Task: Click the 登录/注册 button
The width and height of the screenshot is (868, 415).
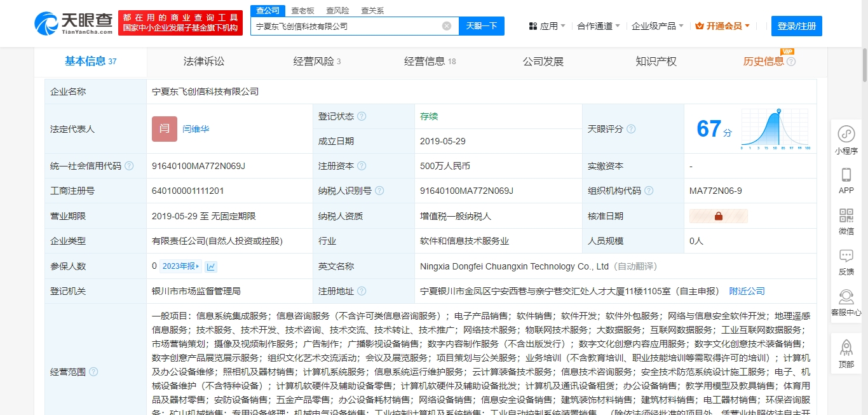Action: (x=797, y=26)
